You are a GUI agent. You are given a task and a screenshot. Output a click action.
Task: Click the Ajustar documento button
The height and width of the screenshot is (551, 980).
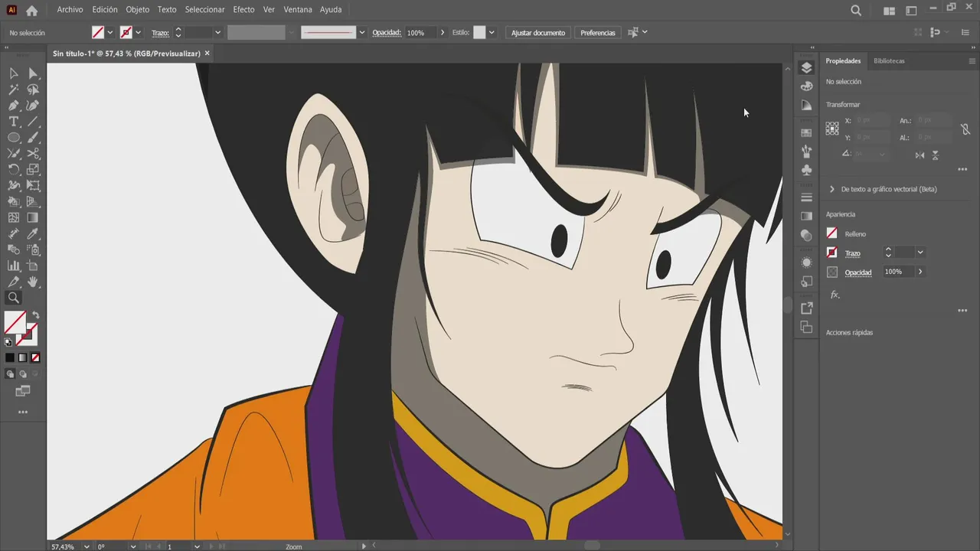click(538, 33)
